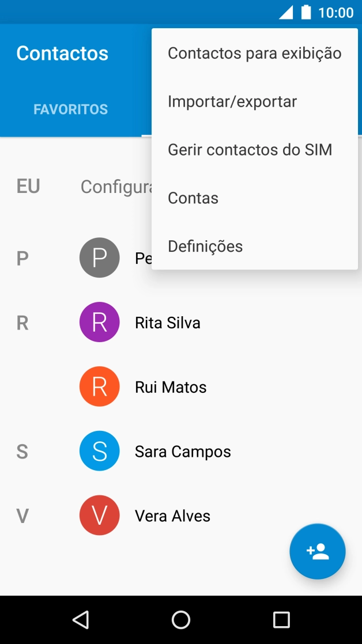Select Rita Silva's purple avatar
Viewport: 362px width, 644px height.
[x=99, y=322]
